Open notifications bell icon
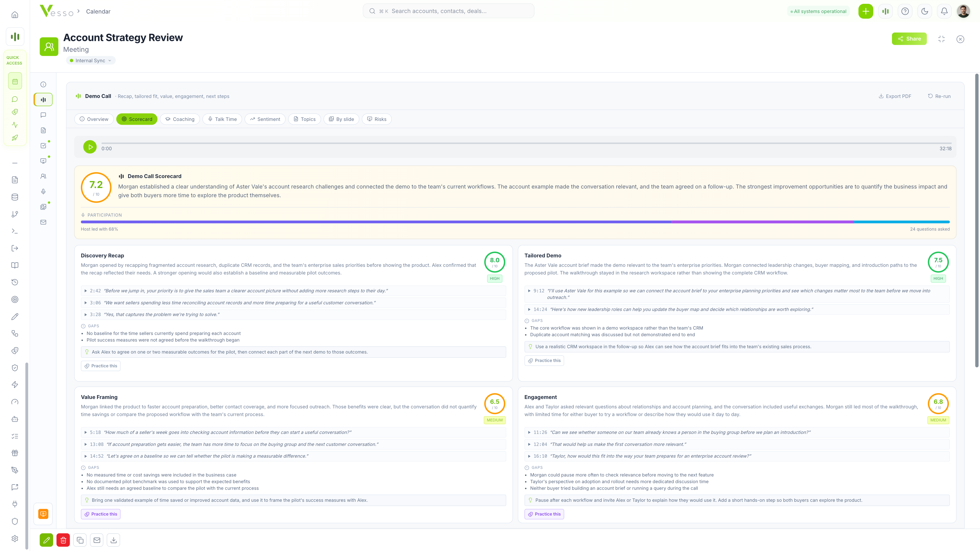Viewport: 980px width, 551px height. click(x=944, y=11)
